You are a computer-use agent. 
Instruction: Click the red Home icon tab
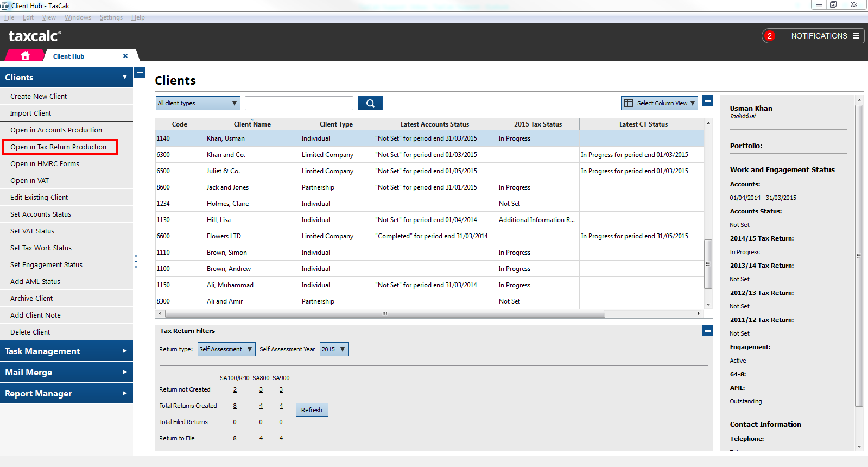click(25, 55)
